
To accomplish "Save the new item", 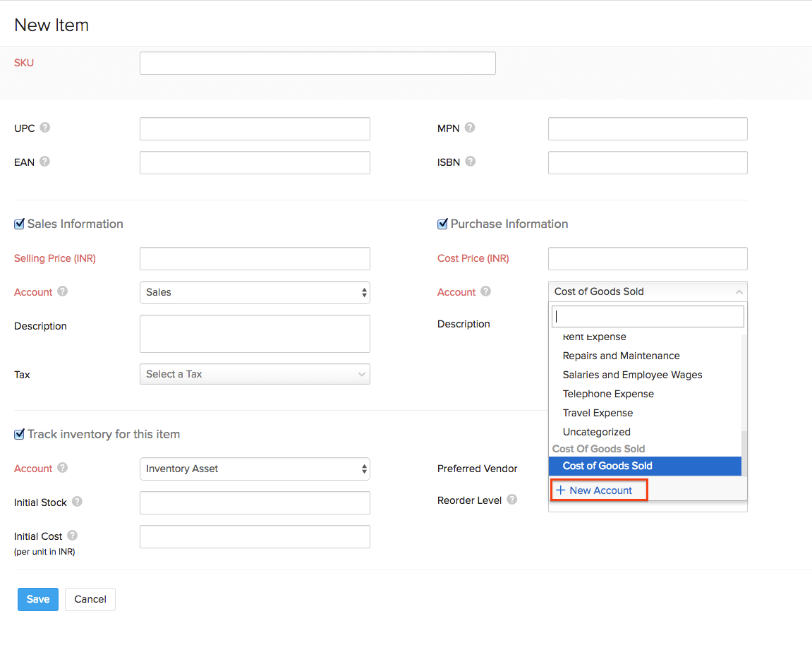I will (37, 599).
